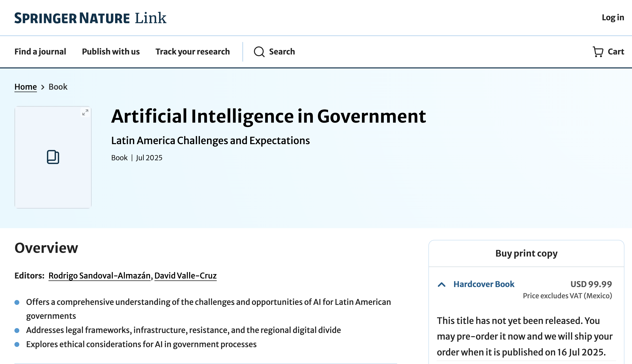Click the Springer Nature Link logo

point(90,18)
